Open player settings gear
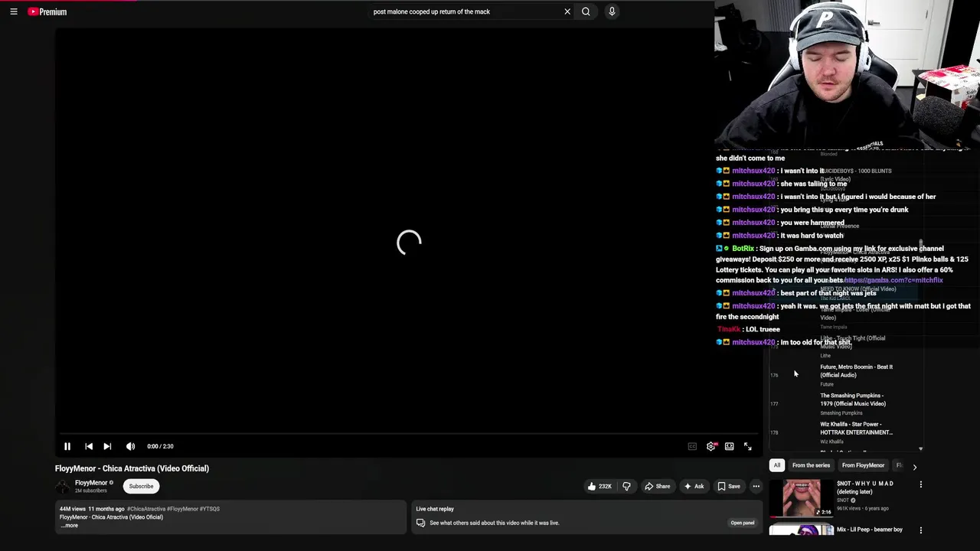This screenshot has width=980, height=551. coord(711,446)
